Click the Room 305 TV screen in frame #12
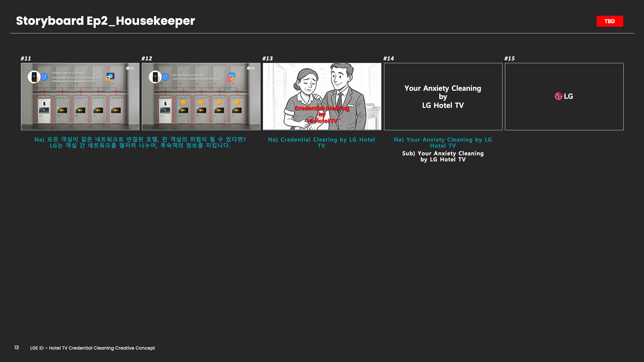Viewport: 644px width, 362px height. point(165,110)
